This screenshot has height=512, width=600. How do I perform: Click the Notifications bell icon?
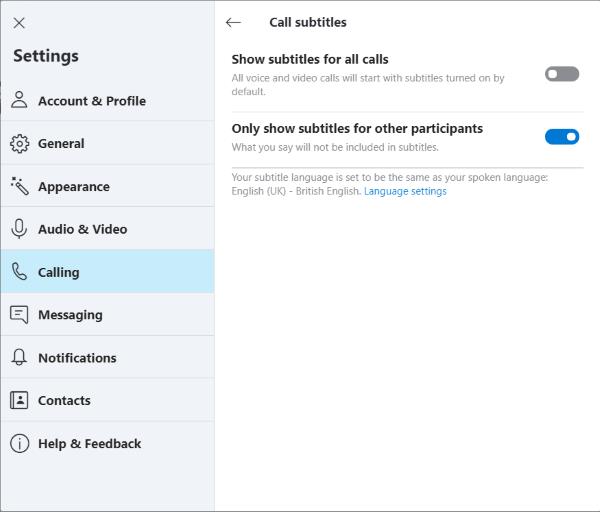tap(19, 357)
